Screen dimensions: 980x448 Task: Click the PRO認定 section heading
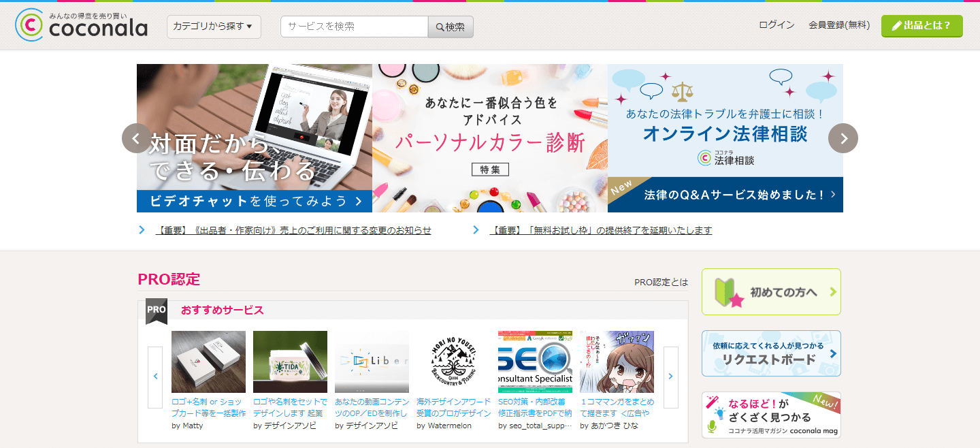(169, 279)
